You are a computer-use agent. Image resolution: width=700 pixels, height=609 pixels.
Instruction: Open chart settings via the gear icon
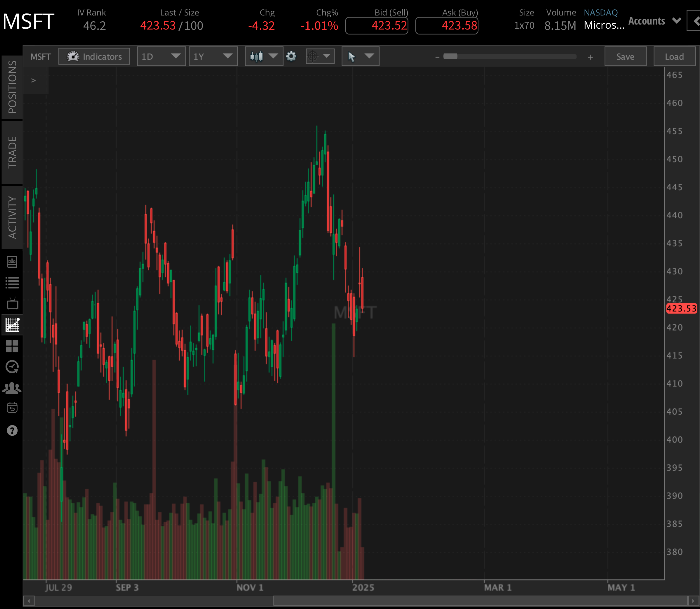(x=291, y=56)
